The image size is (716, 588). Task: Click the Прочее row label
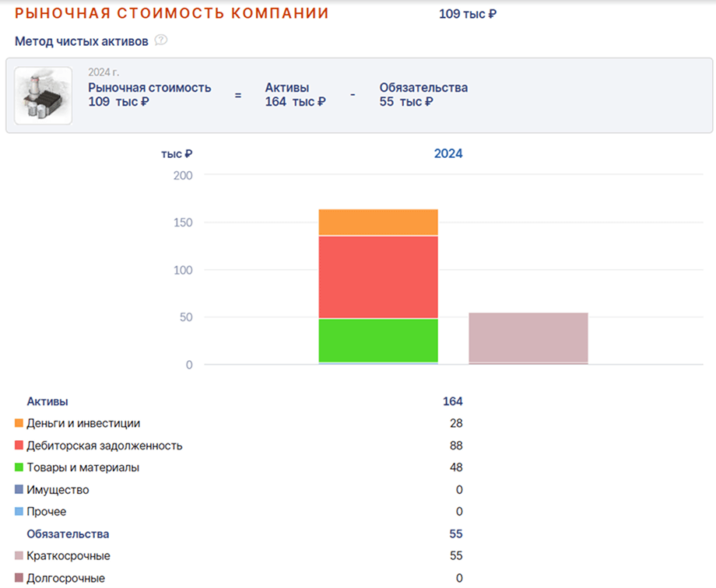coord(46,512)
